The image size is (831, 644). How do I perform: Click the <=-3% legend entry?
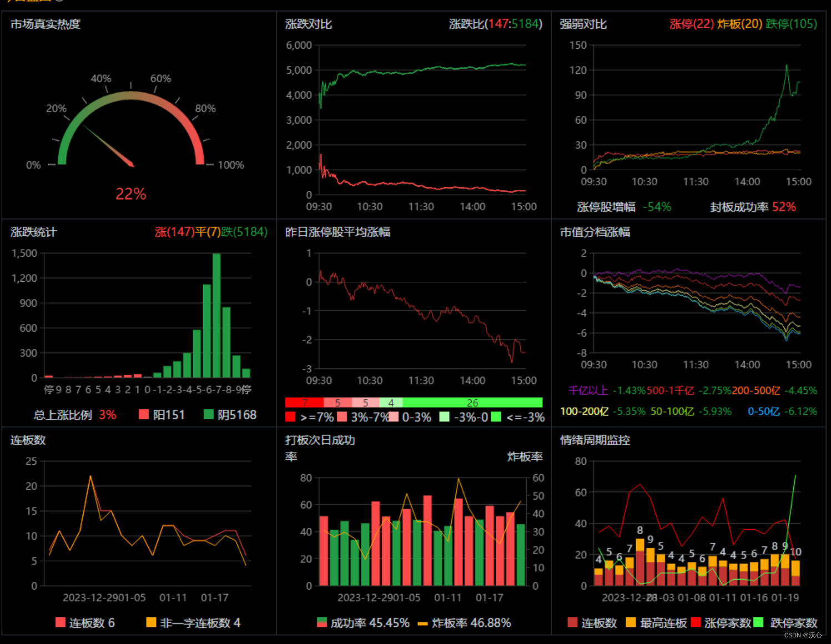click(518, 417)
